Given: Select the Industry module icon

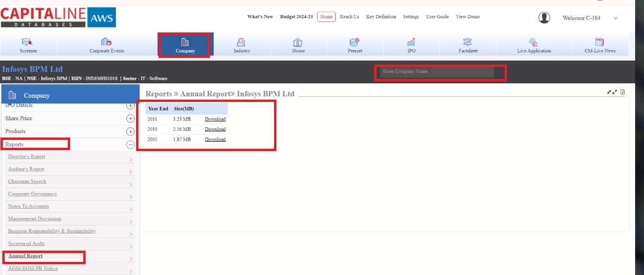Looking at the screenshot, I should tap(241, 42).
